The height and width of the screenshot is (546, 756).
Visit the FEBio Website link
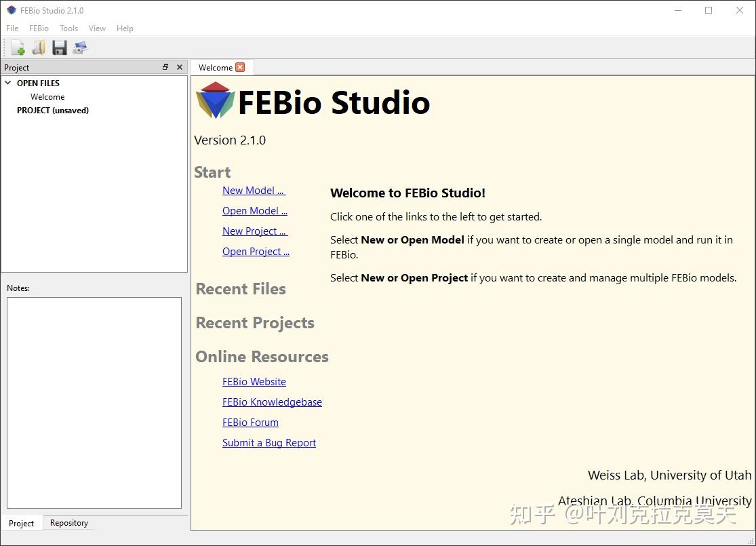tap(254, 381)
